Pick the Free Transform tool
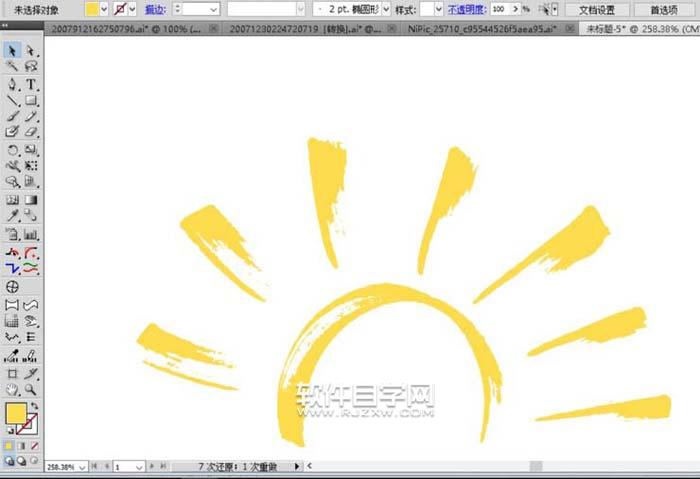 click(31, 166)
